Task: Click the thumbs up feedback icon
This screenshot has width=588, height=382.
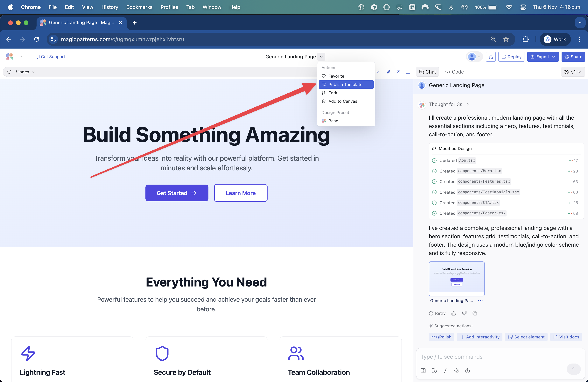Action: coord(454,313)
